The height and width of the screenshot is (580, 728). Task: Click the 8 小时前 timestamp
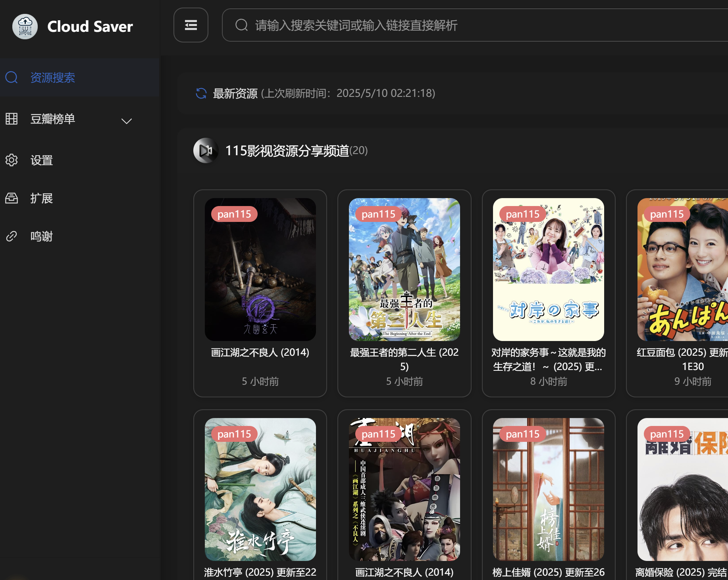tap(549, 382)
